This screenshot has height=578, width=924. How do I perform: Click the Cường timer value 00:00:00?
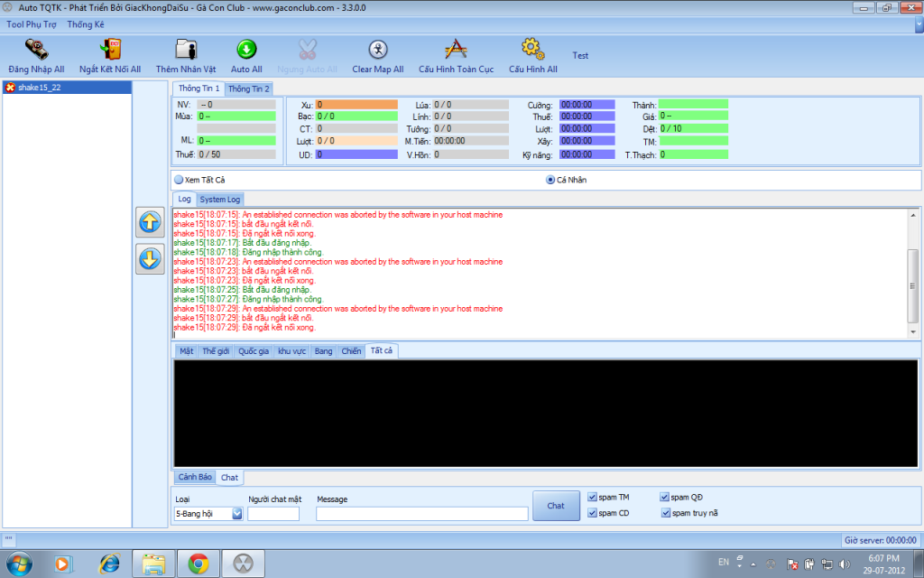point(587,105)
